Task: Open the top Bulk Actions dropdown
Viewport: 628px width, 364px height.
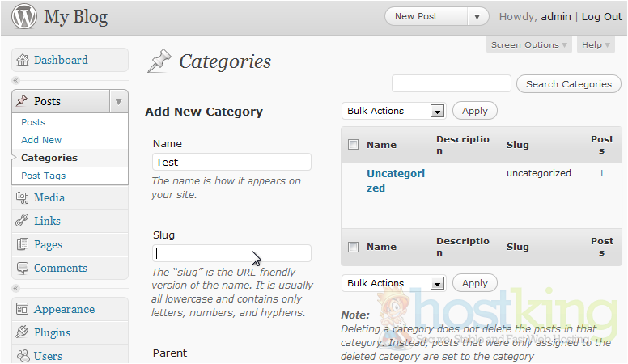Action: pos(393,111)
